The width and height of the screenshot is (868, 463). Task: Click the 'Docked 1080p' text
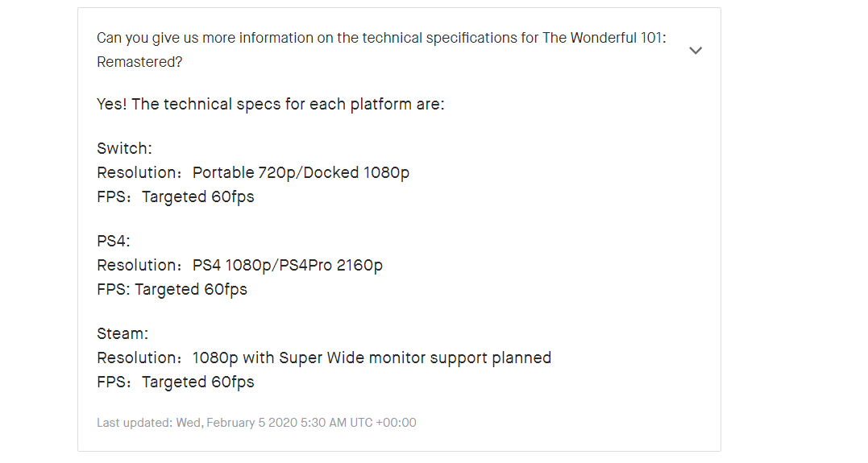pos(356,172)
